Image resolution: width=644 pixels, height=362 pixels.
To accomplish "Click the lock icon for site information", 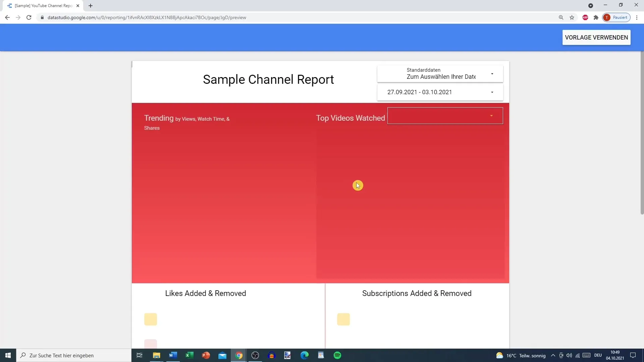I will (42, 17).
